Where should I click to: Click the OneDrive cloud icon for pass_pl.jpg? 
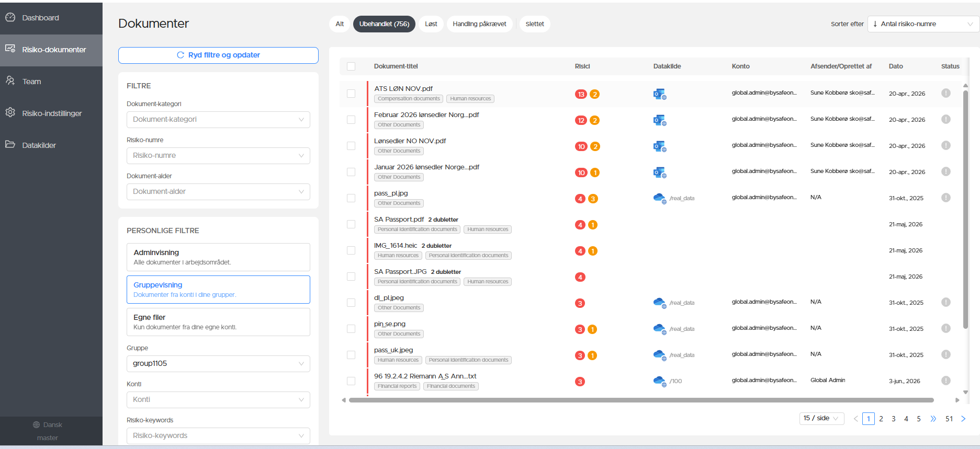659,198
